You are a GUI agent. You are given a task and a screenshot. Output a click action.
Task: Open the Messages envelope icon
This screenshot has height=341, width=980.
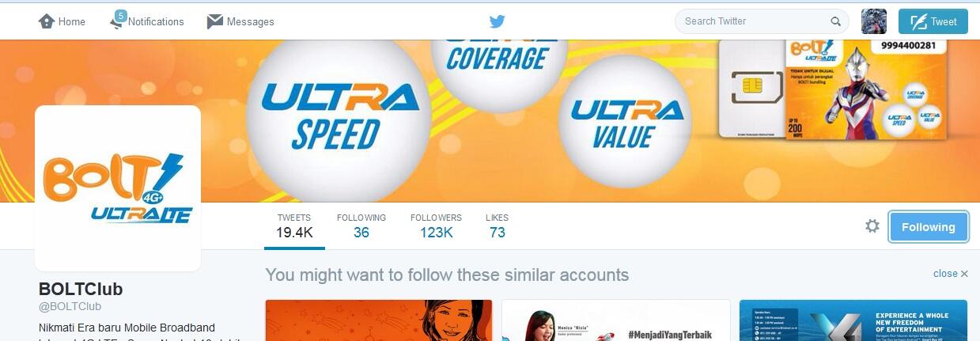click(214, 21)
